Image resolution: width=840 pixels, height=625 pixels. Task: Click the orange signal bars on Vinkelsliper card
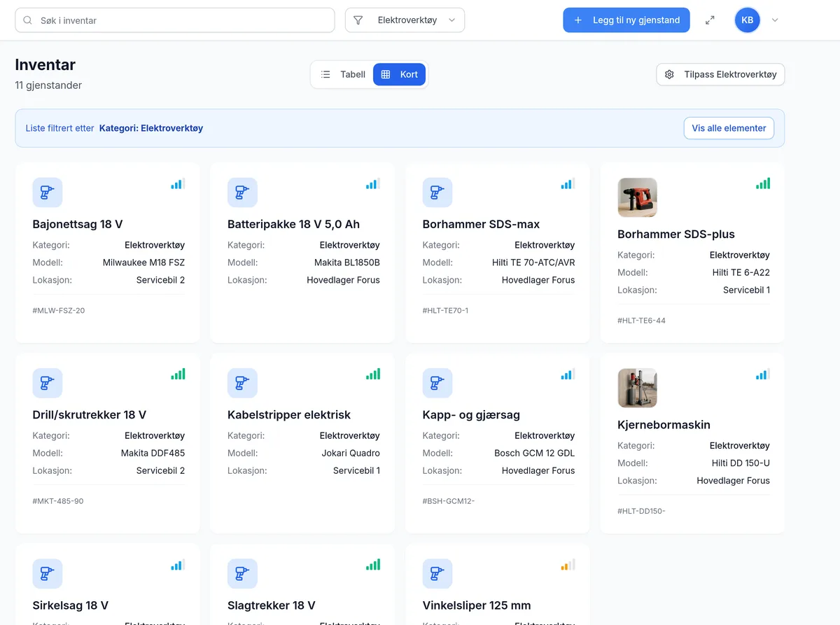click(568, 565)
